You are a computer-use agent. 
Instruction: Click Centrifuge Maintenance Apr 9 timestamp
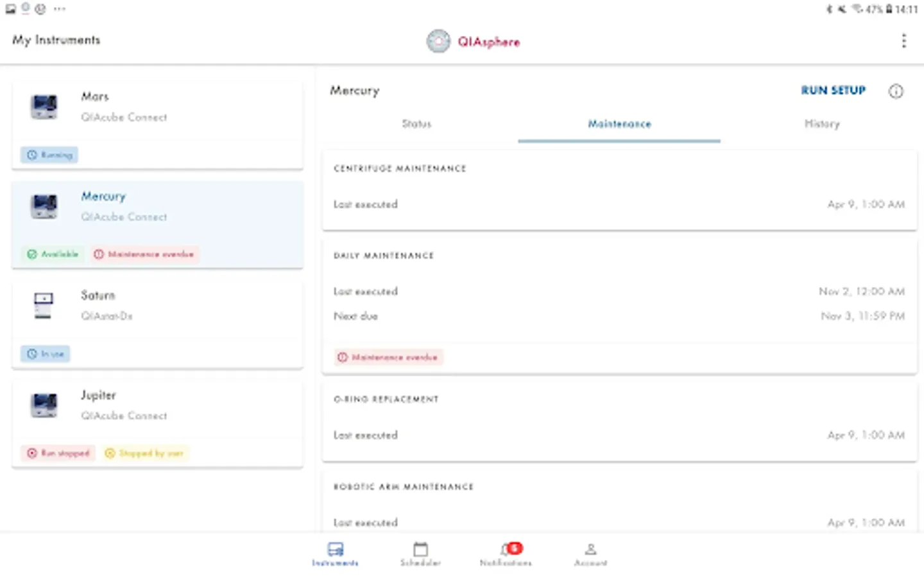click(x=866, y=204)
